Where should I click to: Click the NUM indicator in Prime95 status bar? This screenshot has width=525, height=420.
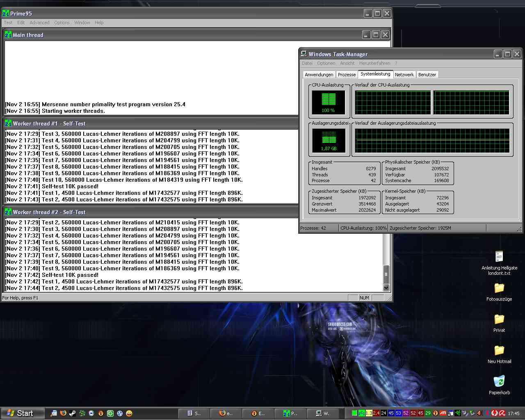(x=364, y=298)
